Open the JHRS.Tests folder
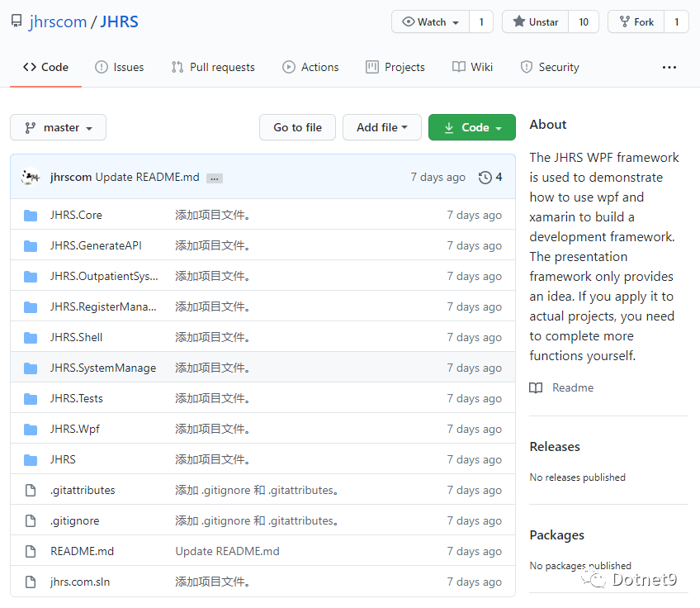The width and height of the screenshot is (700, 608). pyautogui.click(x=77, y=398)
